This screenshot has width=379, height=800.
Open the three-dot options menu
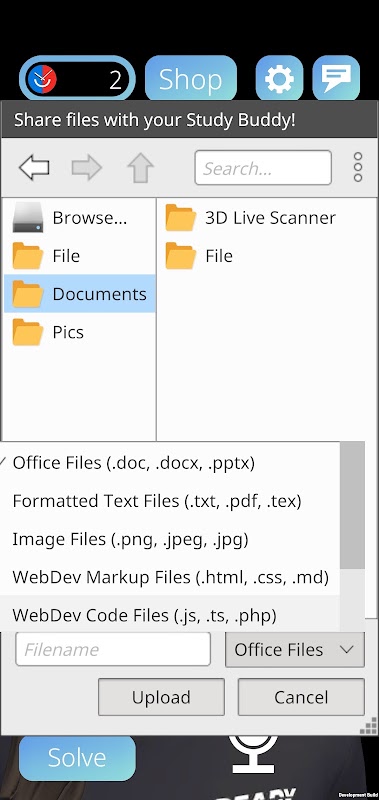pyautogui.click(x=358, y=167)
